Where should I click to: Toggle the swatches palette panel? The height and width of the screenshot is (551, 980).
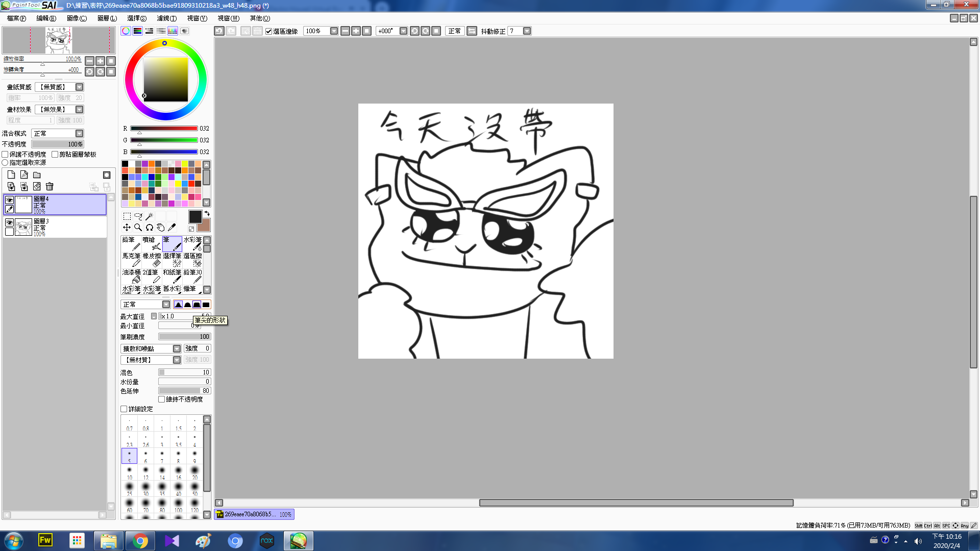point(173,31)
